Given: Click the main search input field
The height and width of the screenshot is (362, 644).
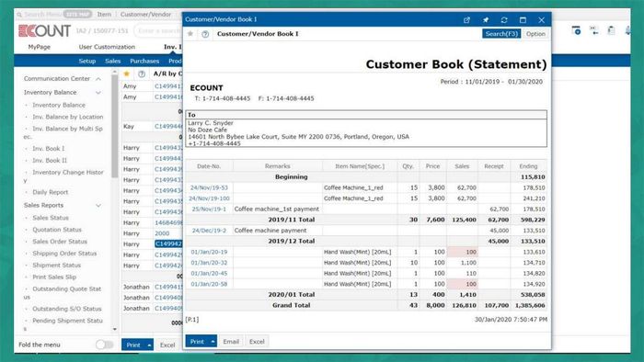Looking at the screenshot, I should point(157,30).
